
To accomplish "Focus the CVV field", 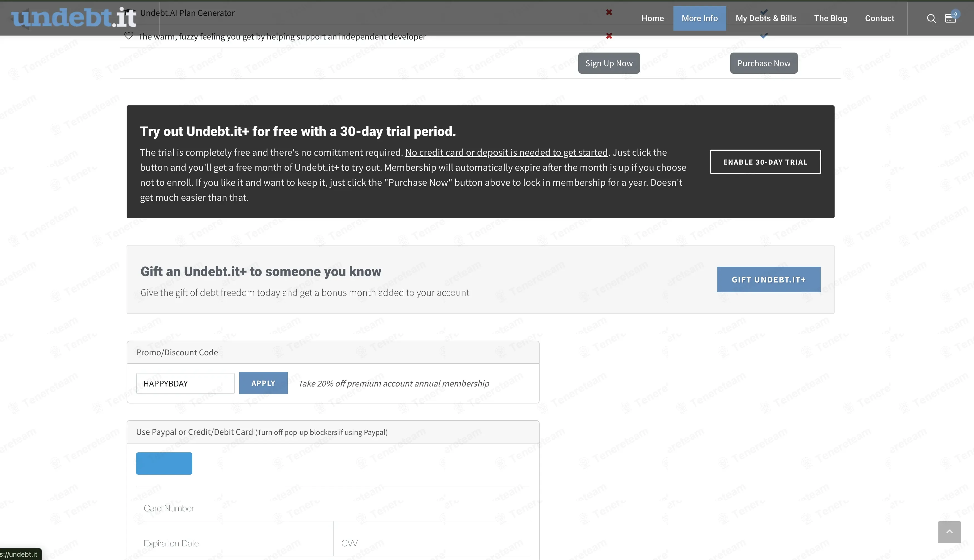I will [x=432, y=543].
